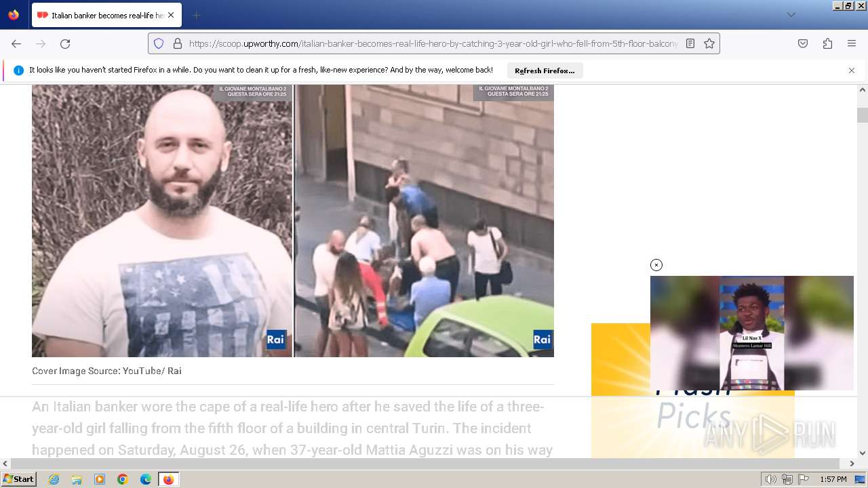
Task: View site security padlock info
Action: click(x=178, y=43)
